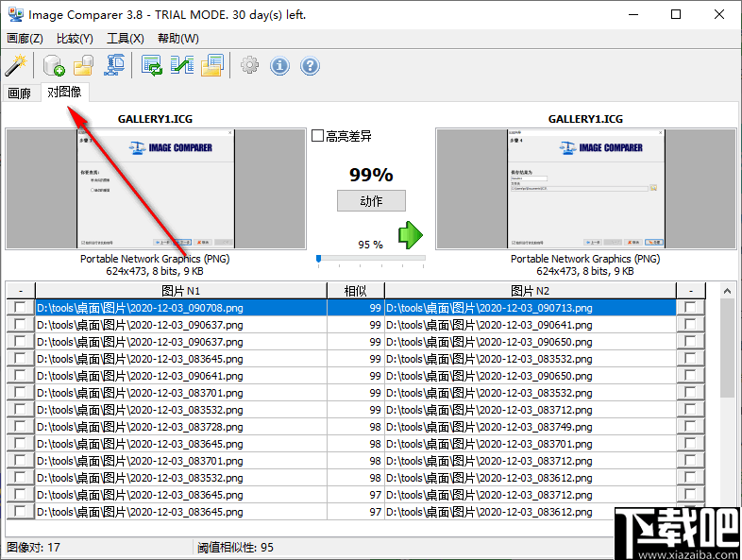Check left box for 083701 / 083712 row

point(21,461)
